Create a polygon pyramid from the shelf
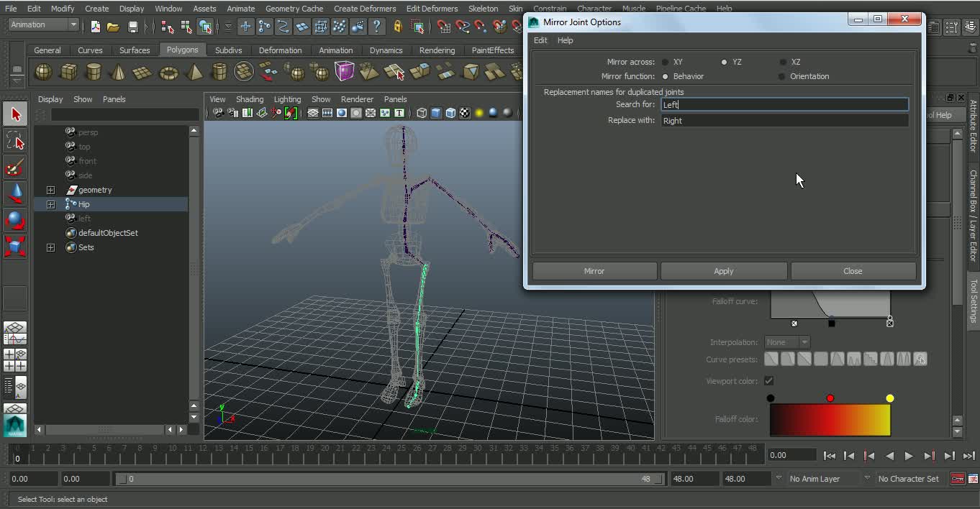The width and height of the screenshot is (980, 509). click(x=194, y=72)
